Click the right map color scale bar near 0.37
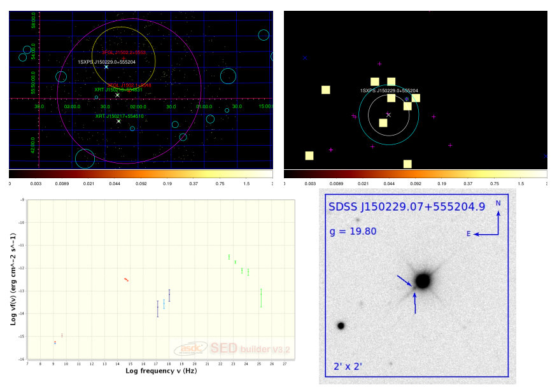The image size is (557, 392). click(x=468, y=174)
